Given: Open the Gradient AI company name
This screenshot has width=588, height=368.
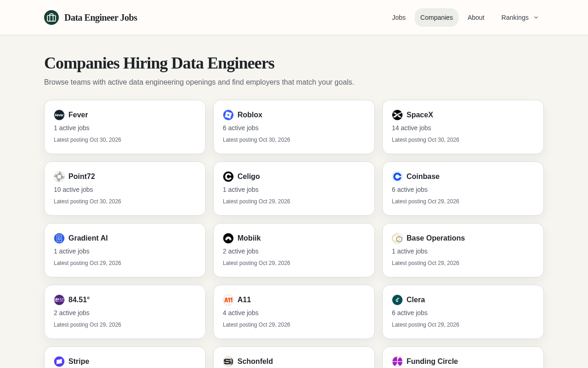Looking at the screenshot, I should tap(88, 238).
